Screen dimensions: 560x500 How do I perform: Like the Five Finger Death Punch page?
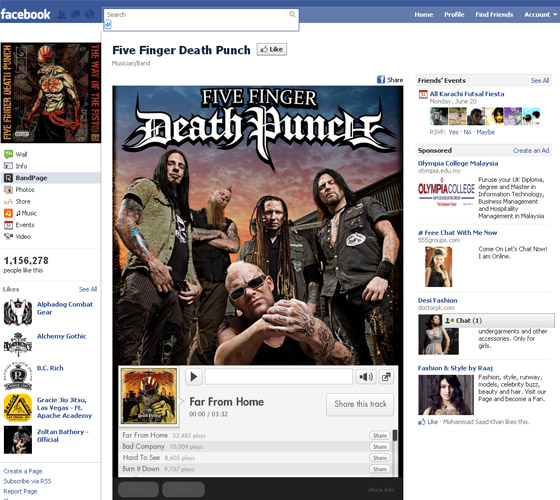271,49
